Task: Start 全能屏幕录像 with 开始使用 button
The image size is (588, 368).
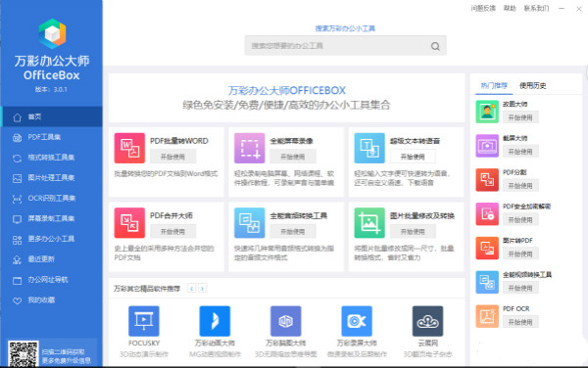Action: click(293, 157)
